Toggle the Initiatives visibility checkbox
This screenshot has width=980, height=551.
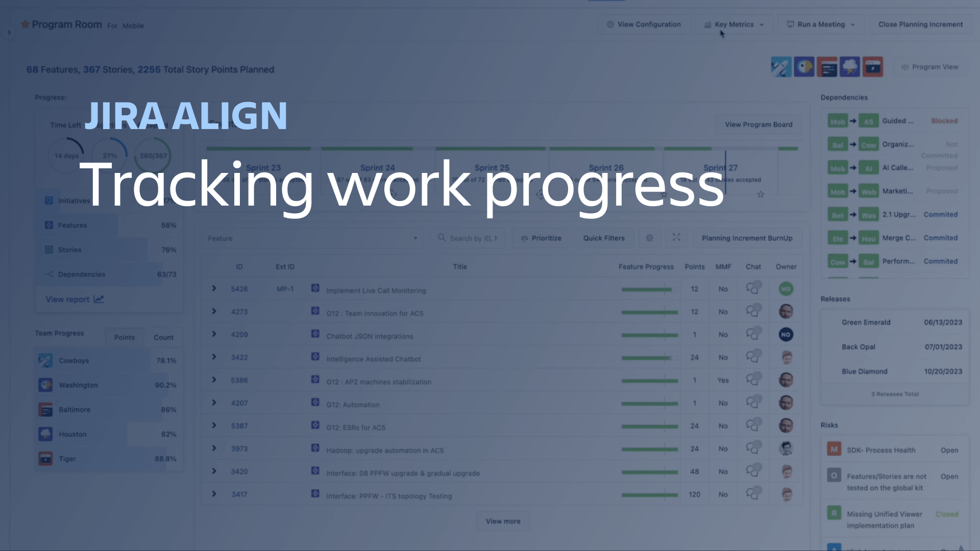click(x=48, y=201)
